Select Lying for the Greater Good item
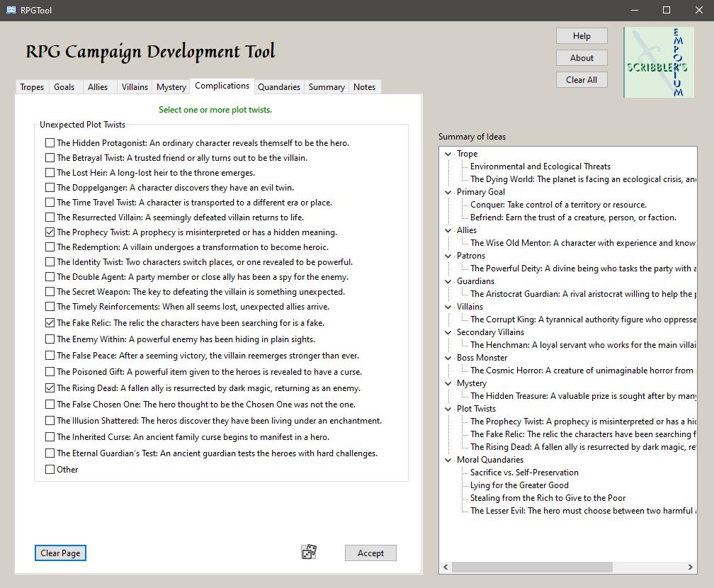This screenshot has width=714, height=588. point(519,485)
